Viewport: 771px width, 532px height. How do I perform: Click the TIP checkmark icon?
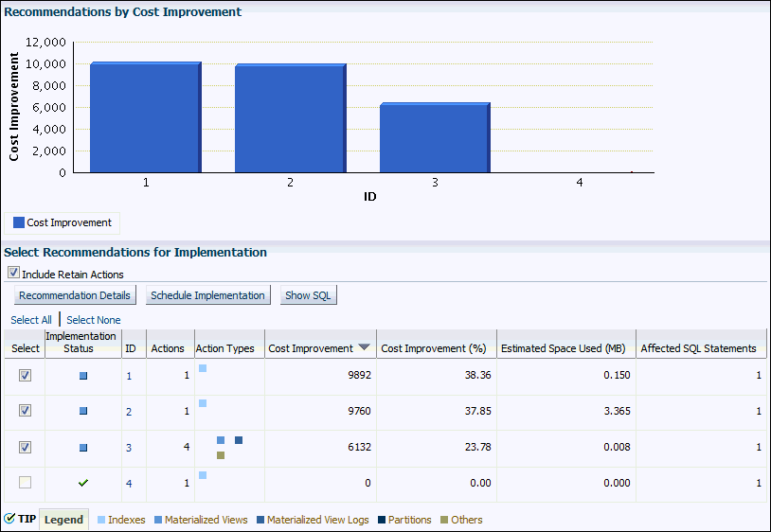pyautogui.click(x=9, y=519)
